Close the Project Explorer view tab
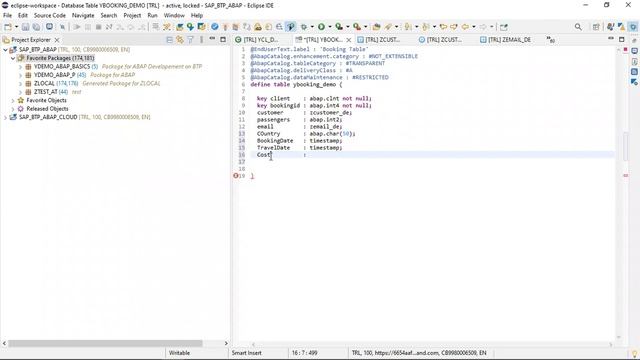The image size is (640, 360). pyautogui.click(x=57, y=40)
